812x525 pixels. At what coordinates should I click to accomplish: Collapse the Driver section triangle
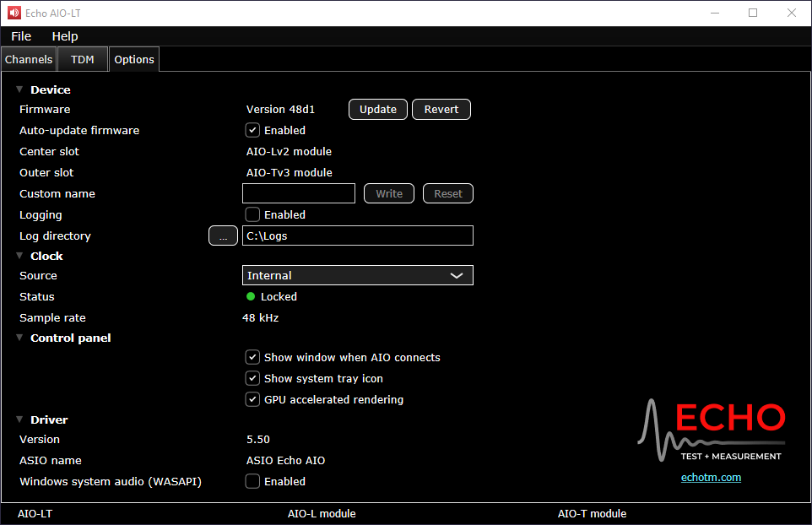pos(19,419)
